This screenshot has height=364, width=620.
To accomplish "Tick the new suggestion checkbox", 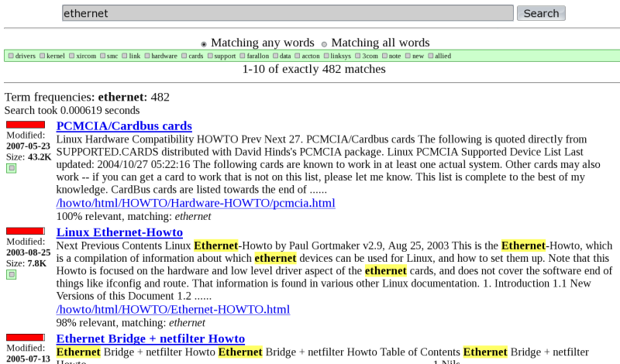I will pyautogui.click(x=408, y=56).
